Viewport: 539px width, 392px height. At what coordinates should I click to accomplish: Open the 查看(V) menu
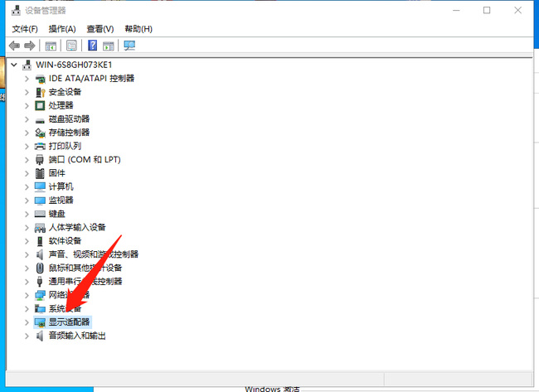(x=99, y=29)
